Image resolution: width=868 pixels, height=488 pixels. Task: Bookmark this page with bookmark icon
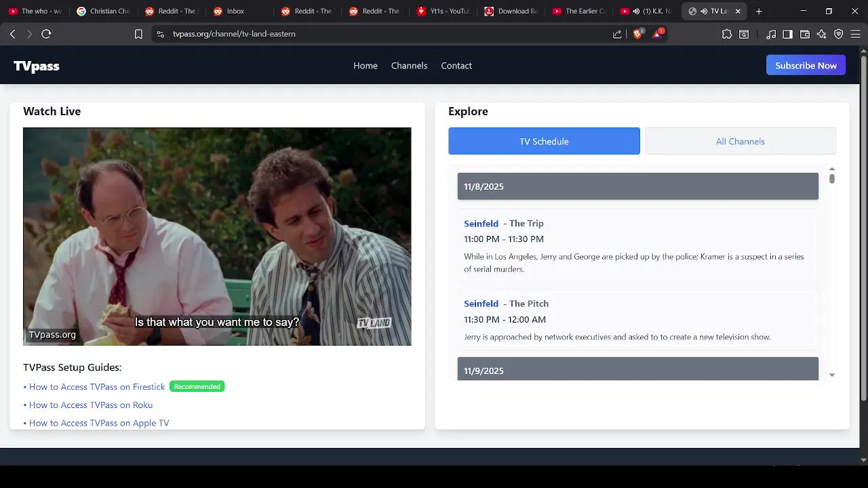(138, 34)
